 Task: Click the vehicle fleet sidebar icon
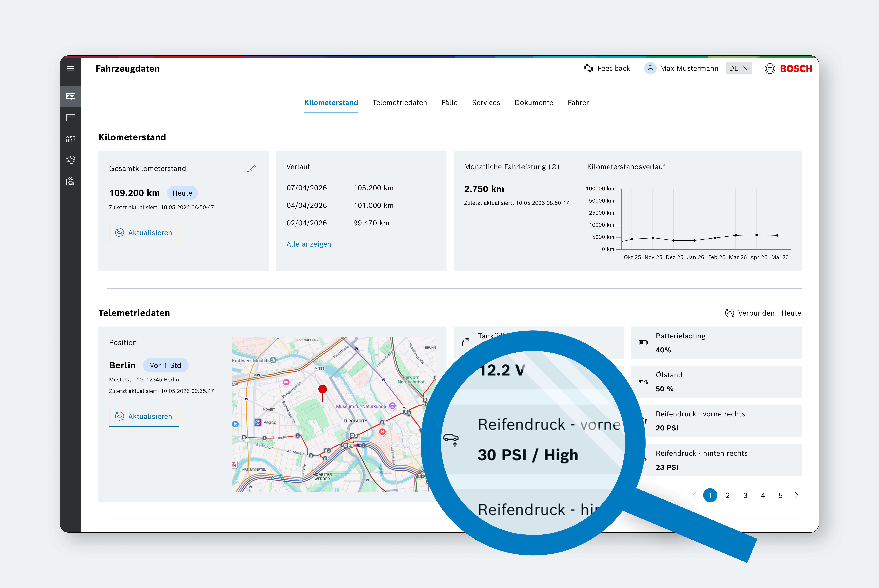pos(71,160)
